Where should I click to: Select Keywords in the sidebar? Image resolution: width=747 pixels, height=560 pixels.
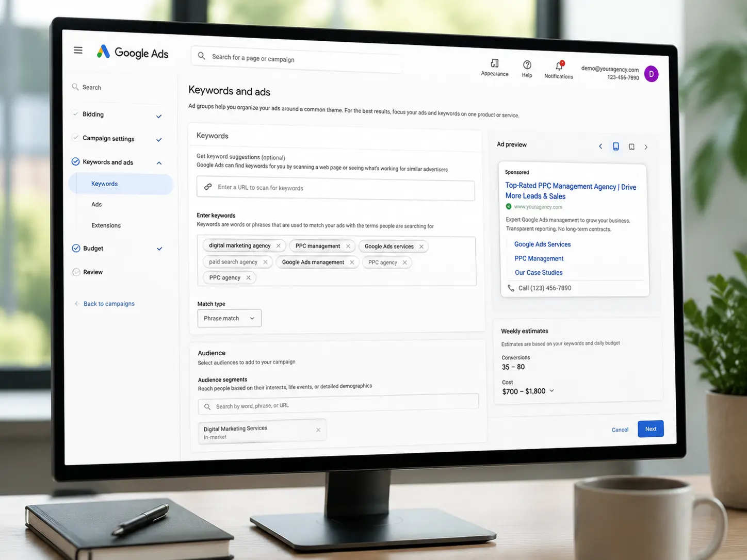click(121, 184)
